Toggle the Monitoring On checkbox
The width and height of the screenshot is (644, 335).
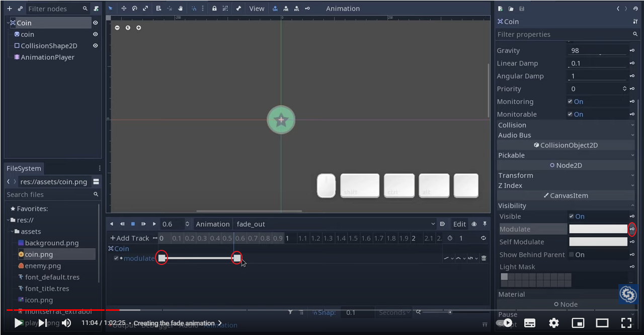tap(570, 101)
